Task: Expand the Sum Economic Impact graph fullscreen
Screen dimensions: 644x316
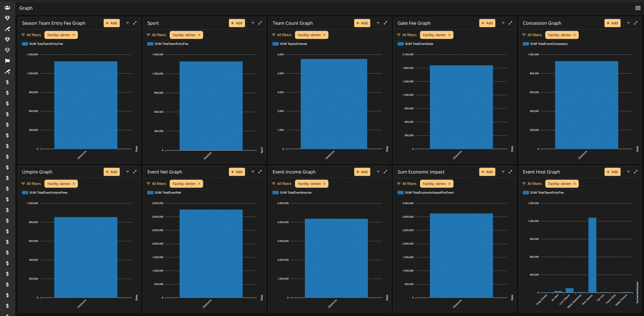Action: (510, 172)
